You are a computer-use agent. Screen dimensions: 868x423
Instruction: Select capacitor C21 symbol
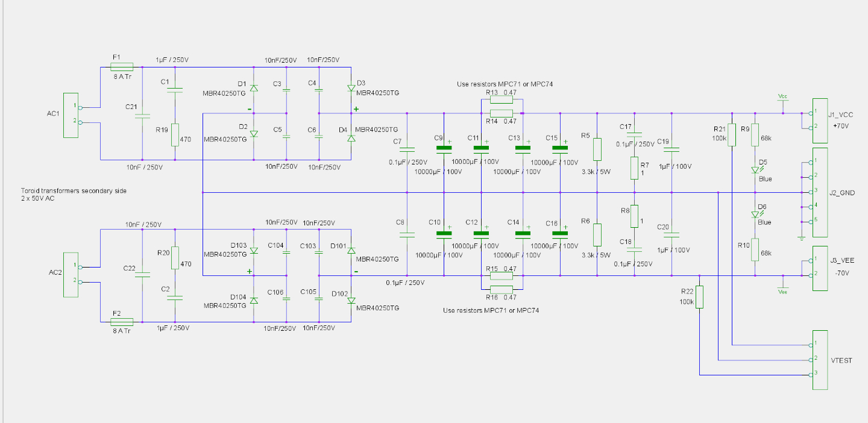(x=142, y=115)
